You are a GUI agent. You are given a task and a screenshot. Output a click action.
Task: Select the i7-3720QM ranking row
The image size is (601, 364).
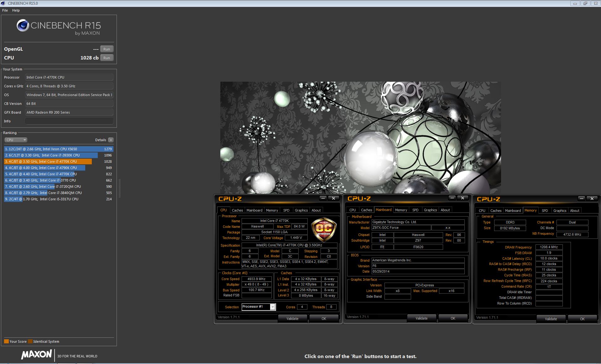[x=59, y=187]
